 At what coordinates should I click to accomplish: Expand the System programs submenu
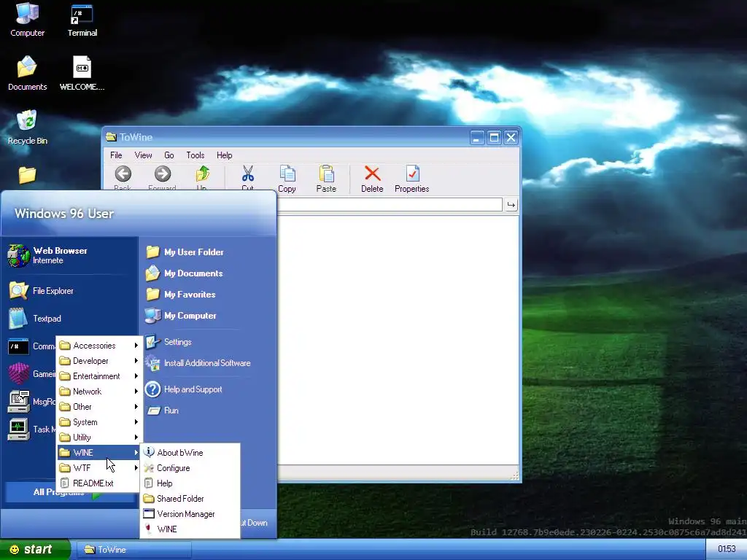pyautogui.click(x=98, y=422)
